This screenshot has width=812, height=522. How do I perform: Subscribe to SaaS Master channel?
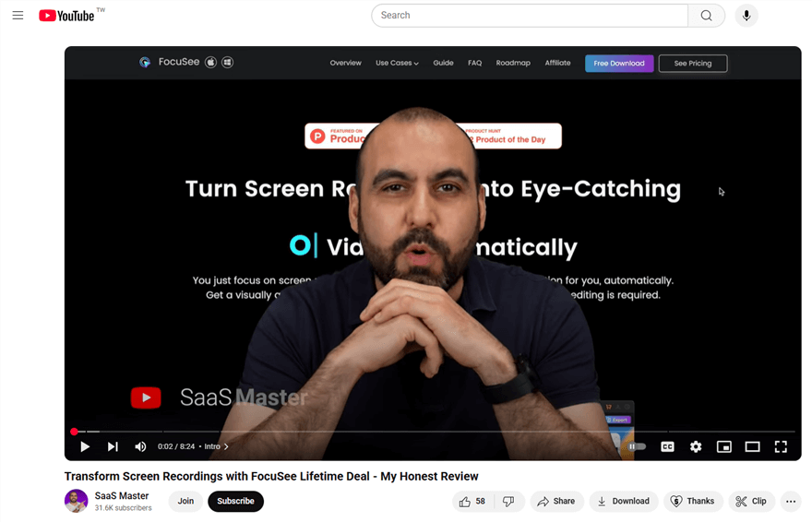(x=235, y=501)
